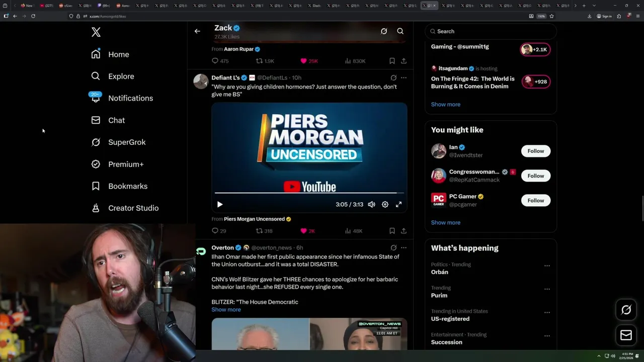The image size is (644, 362).
Task: Click the back arrow beside Zack
Action: 197,31
